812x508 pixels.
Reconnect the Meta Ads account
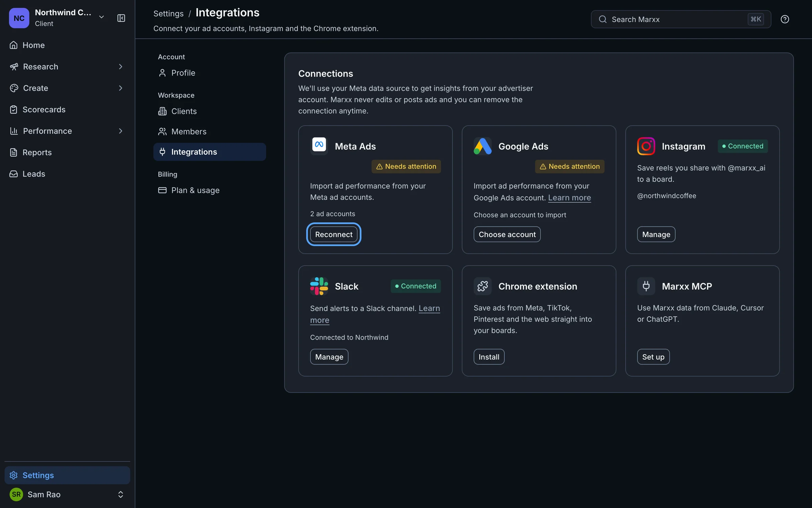coord(334,234)
